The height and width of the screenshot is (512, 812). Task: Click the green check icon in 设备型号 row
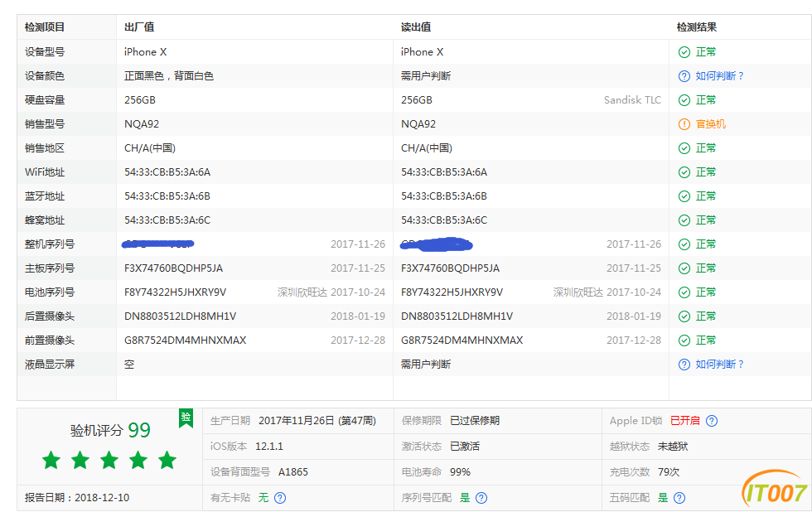(x=684, y=51)
